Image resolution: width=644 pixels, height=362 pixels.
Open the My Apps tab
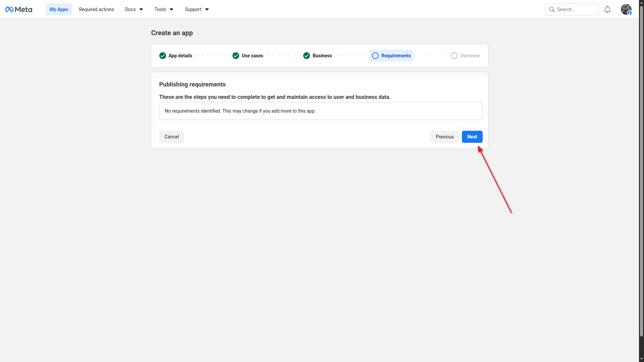59,9
